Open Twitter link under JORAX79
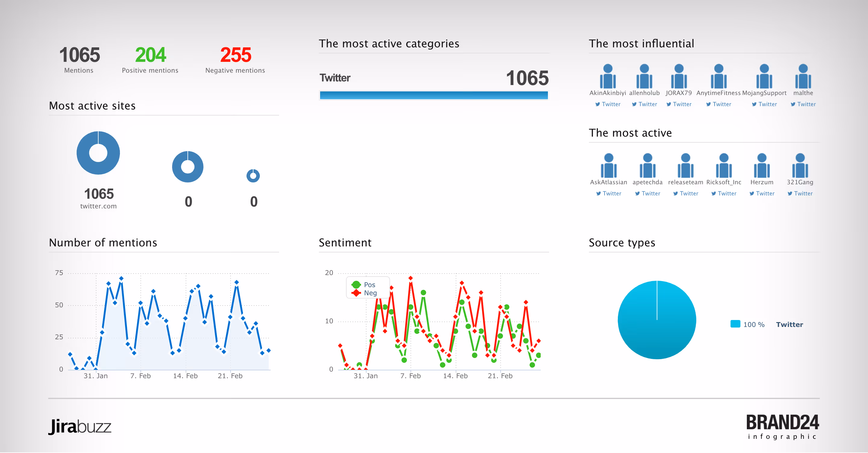The height and width of the screenshot is (453, 868). [x=679, y=104]
